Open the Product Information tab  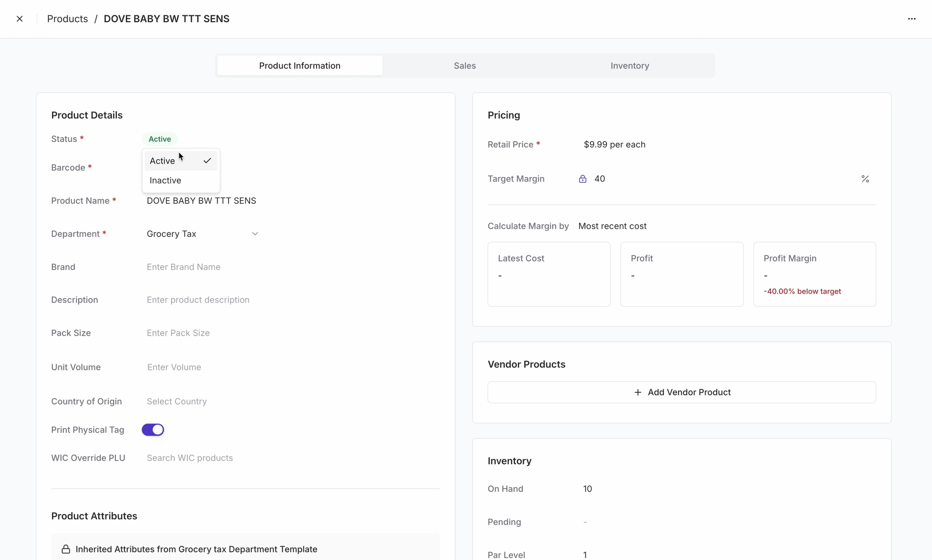(x=300, y=66)
